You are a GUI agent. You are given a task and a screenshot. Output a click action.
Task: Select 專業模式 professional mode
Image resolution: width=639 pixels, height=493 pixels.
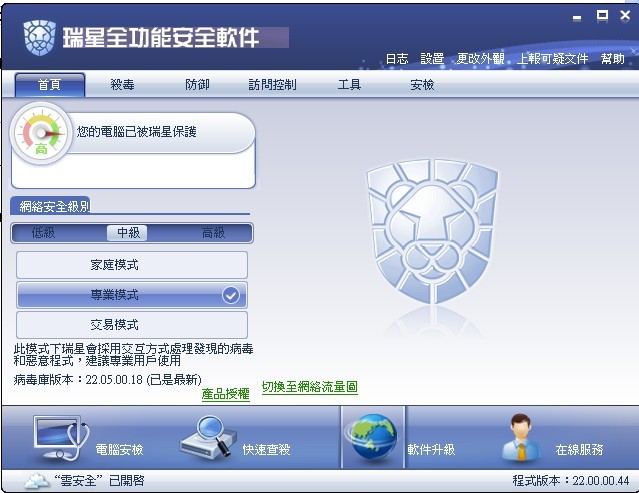[132, 295]
